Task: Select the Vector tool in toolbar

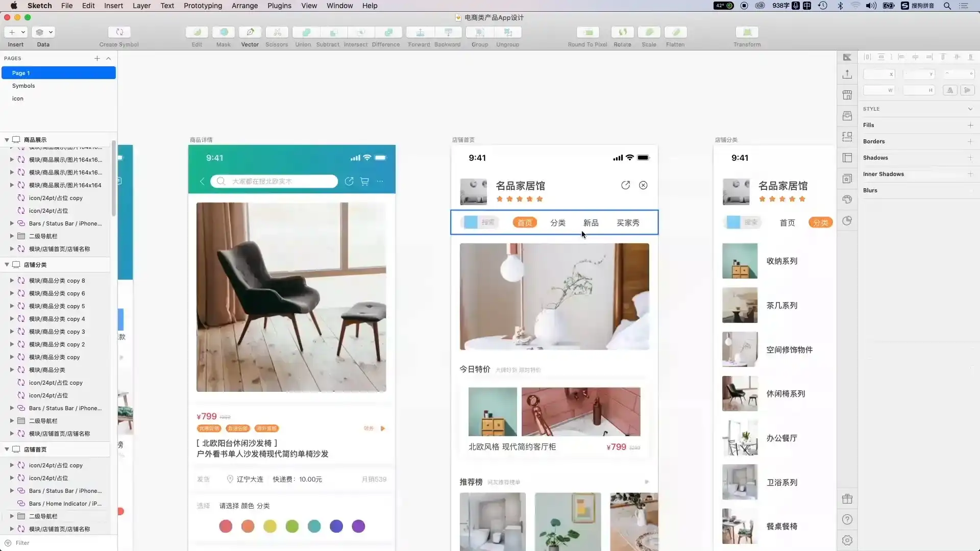Action: pos(250,33)
